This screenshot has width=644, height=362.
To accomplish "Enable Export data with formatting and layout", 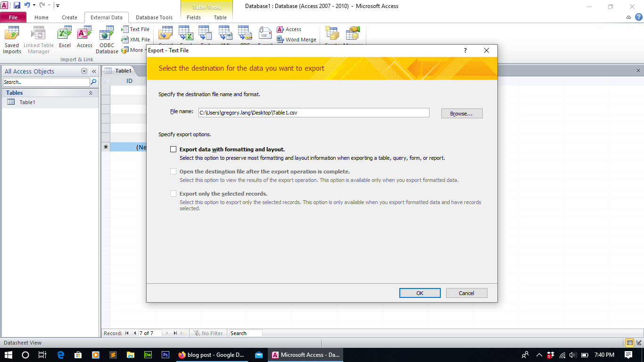I will [173, 149].
